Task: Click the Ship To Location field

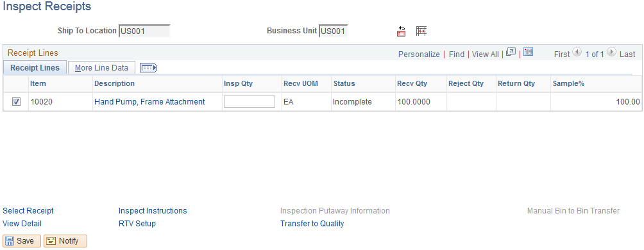Action: [144, 31]
